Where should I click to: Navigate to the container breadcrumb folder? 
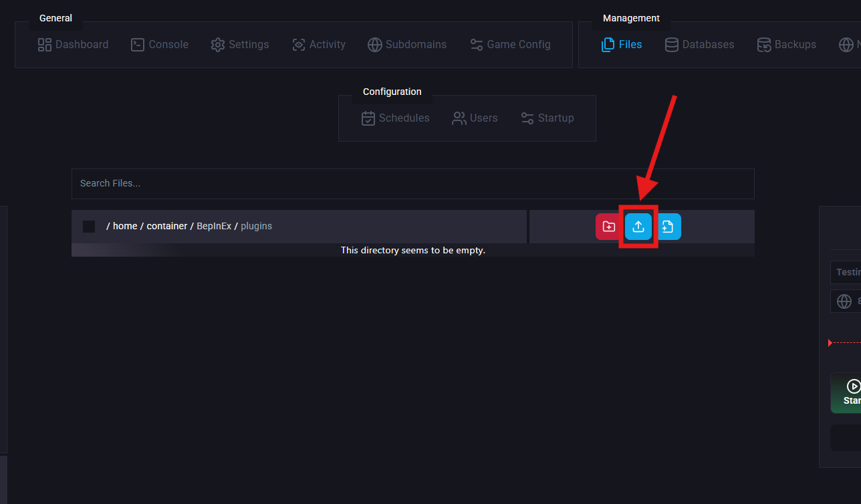[167, 227]
